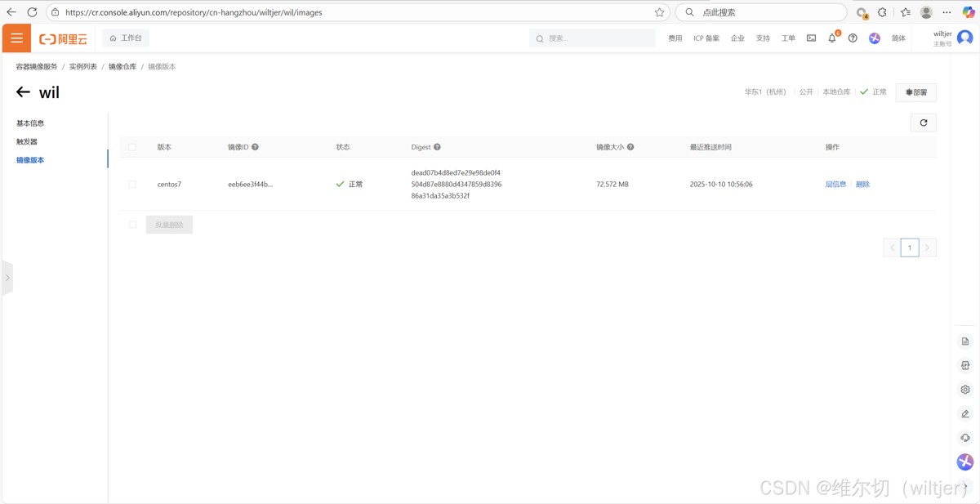Go to the previous page arrow

[892, 248]
